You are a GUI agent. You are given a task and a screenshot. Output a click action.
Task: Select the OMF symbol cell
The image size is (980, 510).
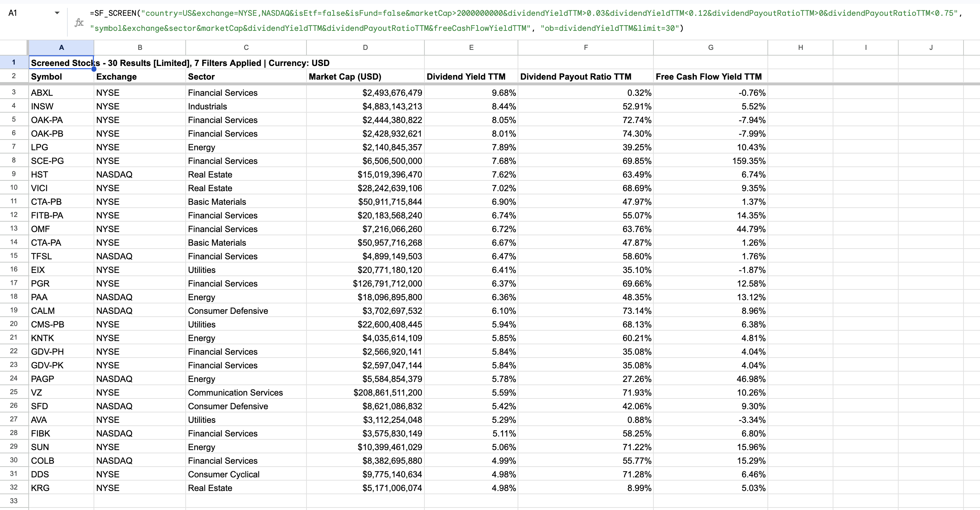click(x=61, y=229)
